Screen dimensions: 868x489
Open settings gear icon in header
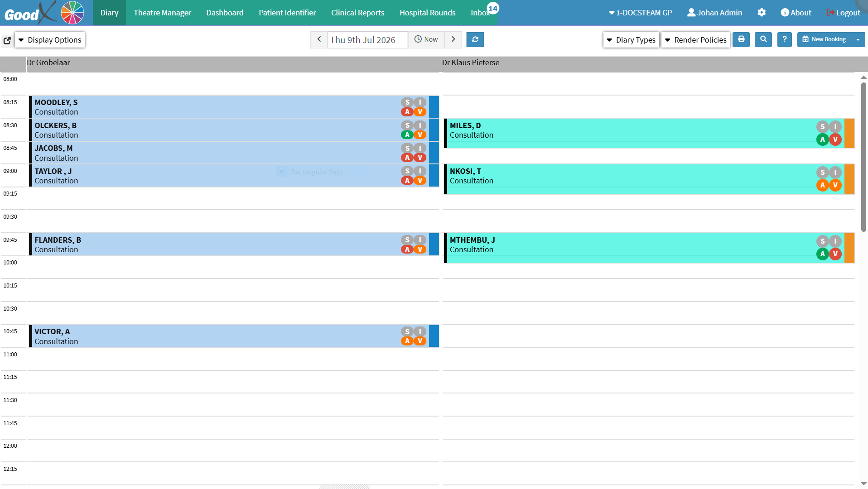tap(762, 13)
